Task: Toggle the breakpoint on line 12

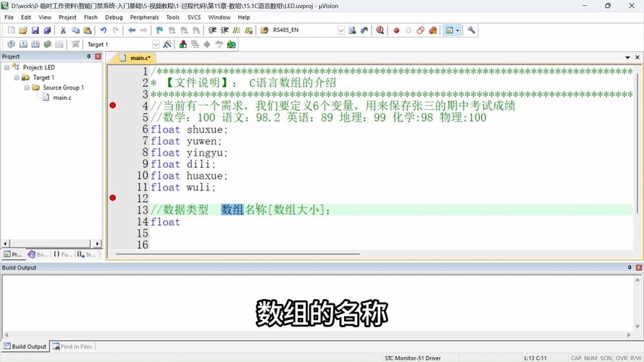Action: [112, 198]
